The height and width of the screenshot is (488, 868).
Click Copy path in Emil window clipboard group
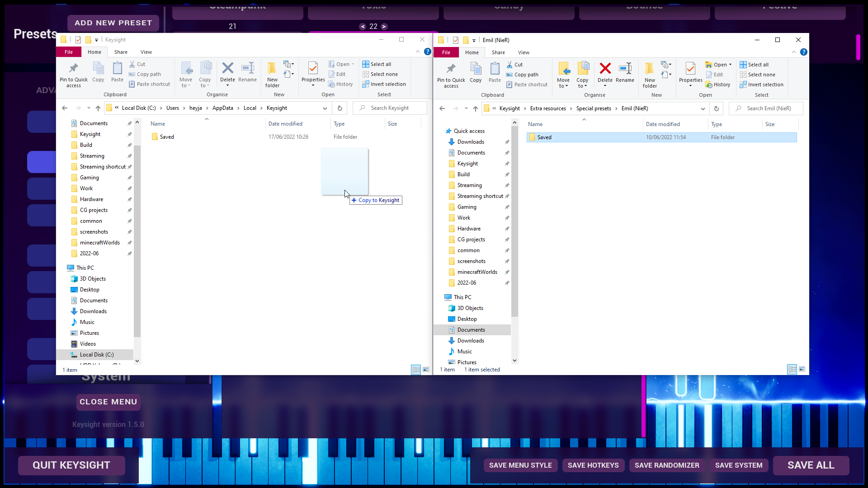click(526, 75)
